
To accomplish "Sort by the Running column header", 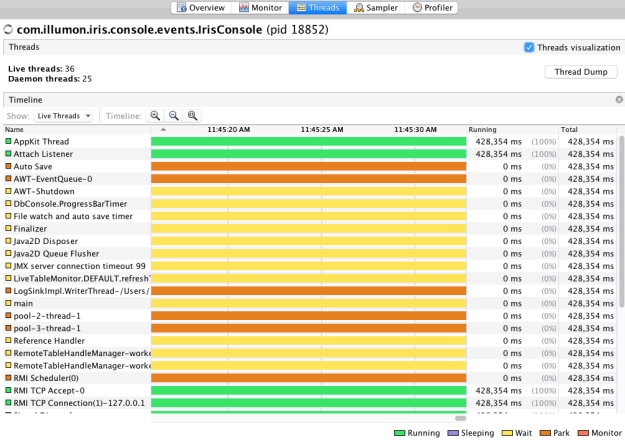I will pos(512,130).
